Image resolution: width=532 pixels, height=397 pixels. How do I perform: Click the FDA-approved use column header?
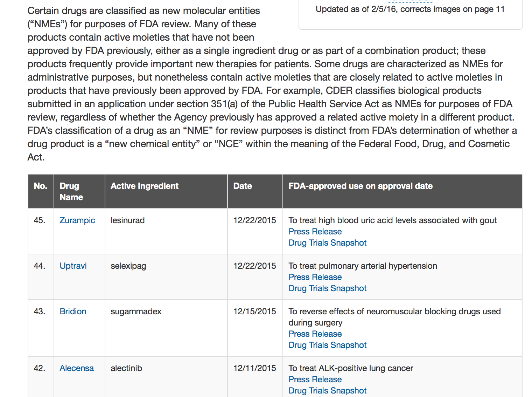pyautogui.click(x=360, y=186)
